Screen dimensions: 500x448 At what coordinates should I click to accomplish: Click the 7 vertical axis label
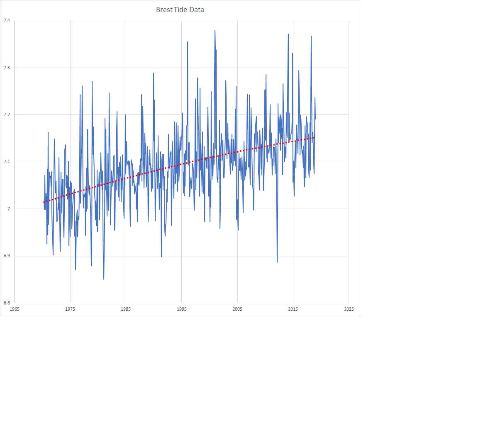click(x=8, y=209)
